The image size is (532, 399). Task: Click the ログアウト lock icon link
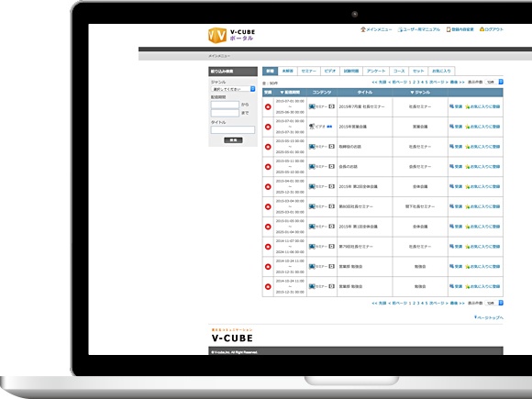(x=492, y=29)
